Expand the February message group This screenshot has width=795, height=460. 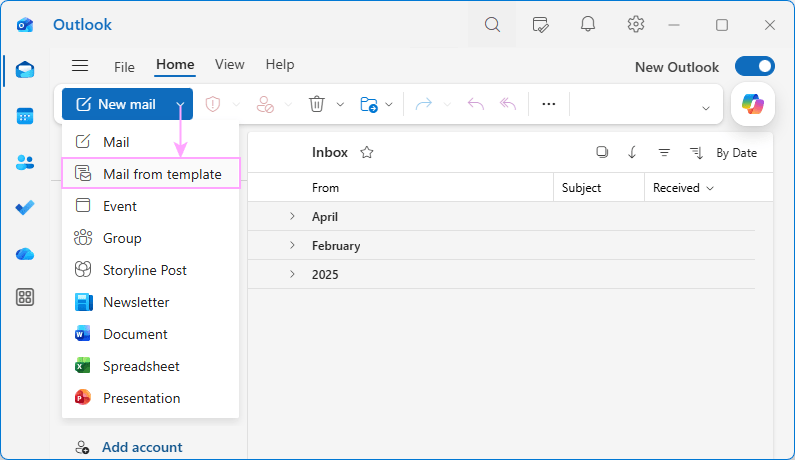[x=292, y=245]
